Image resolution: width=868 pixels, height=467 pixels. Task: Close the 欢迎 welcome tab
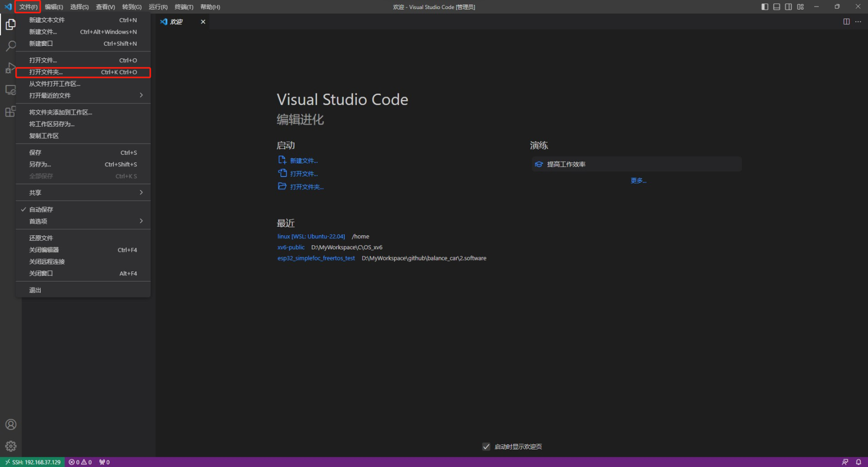click(203, 22)
